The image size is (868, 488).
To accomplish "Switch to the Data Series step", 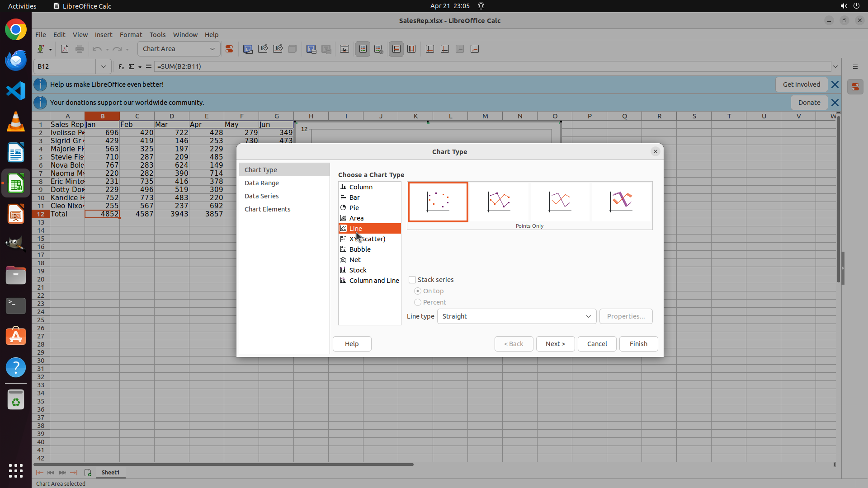I will tap(261, 196).
